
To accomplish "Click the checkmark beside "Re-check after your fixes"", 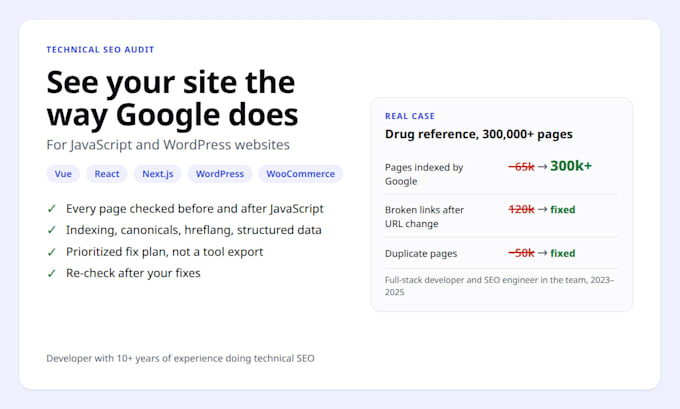I will click(x=52, y=273).
